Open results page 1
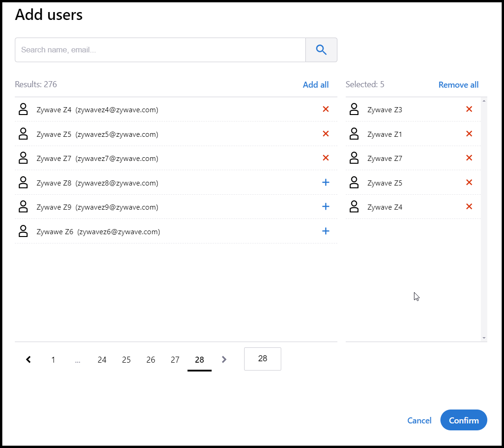The image size is (504, 448). [x=53, y=359]
